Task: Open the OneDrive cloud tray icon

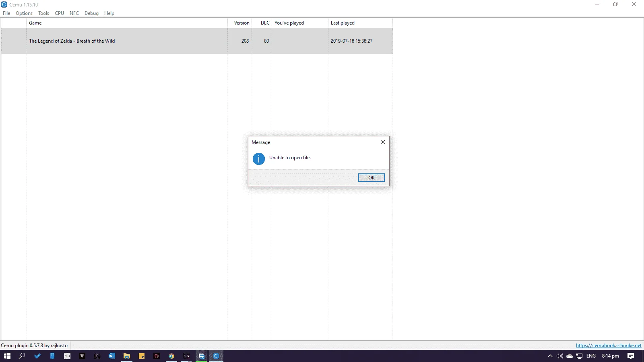Action: pyautogui.click(x=570, y=356)
